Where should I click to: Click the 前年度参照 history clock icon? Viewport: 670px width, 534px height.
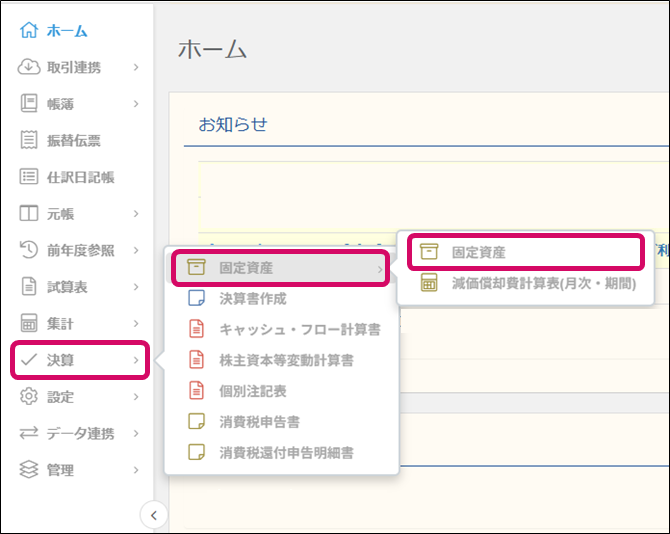click(29, 250)
